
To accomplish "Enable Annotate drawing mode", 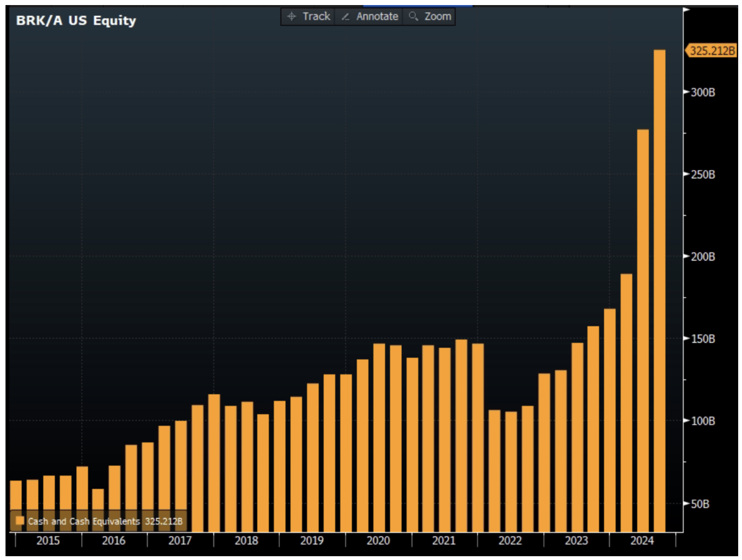I will [x=370, y=16].
